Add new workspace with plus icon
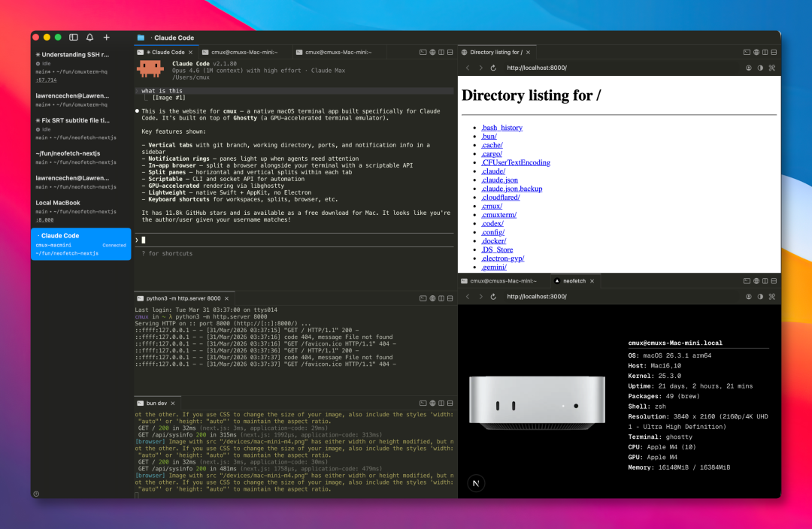 (106, 38)
